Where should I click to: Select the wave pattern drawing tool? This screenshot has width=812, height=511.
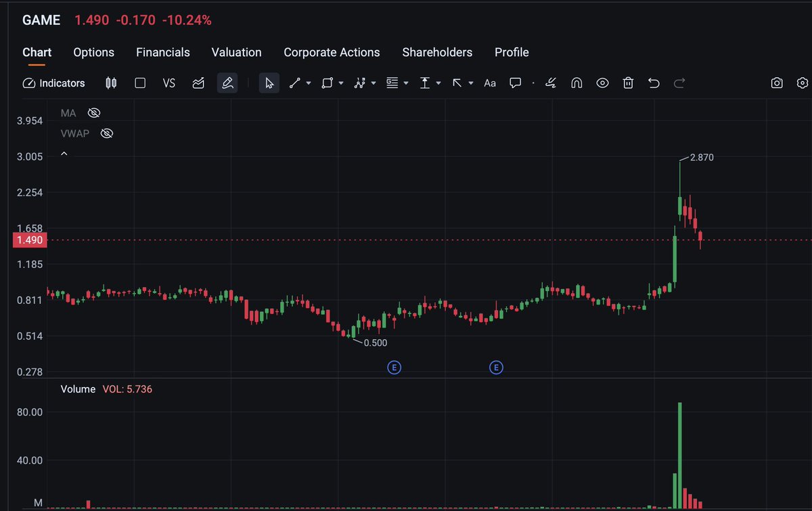360,83
